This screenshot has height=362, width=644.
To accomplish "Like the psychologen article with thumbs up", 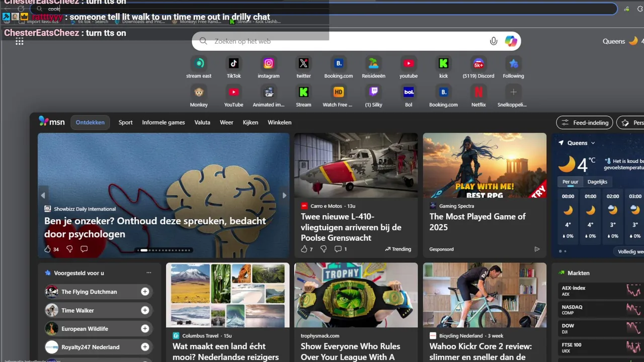I will (x=47, y=249).
